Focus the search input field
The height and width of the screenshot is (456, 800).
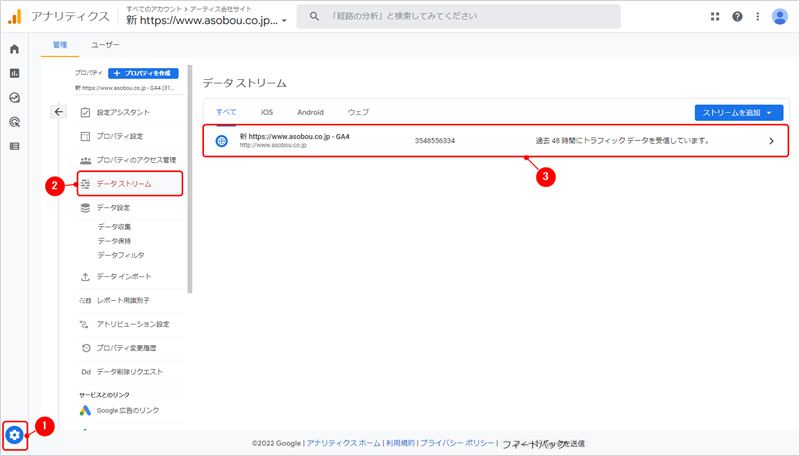tap(459, 16)
